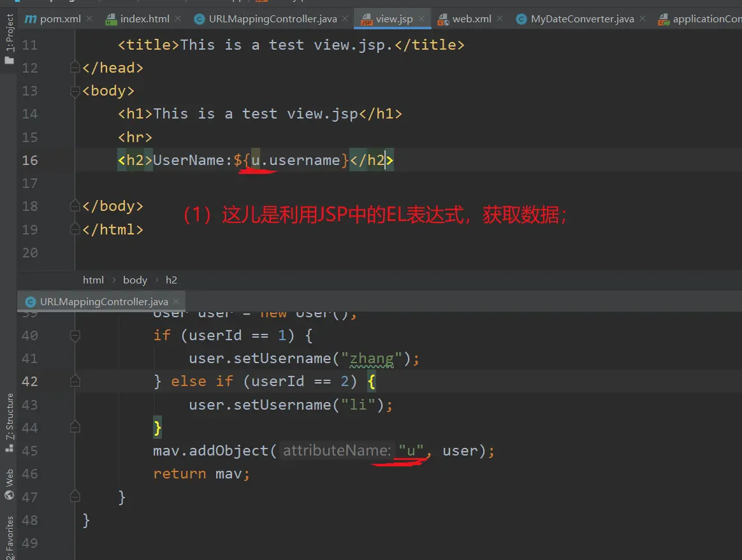The width and height of the screenshot is (742, 560).
Task: Close URLMappingController.java tab in top editor
Action: point(345,19)
